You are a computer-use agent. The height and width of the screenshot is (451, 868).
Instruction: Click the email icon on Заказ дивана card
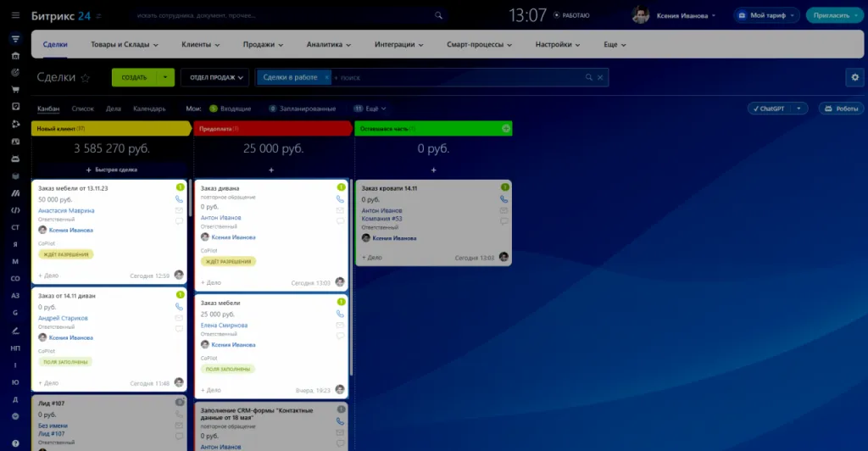coord(341,210)
